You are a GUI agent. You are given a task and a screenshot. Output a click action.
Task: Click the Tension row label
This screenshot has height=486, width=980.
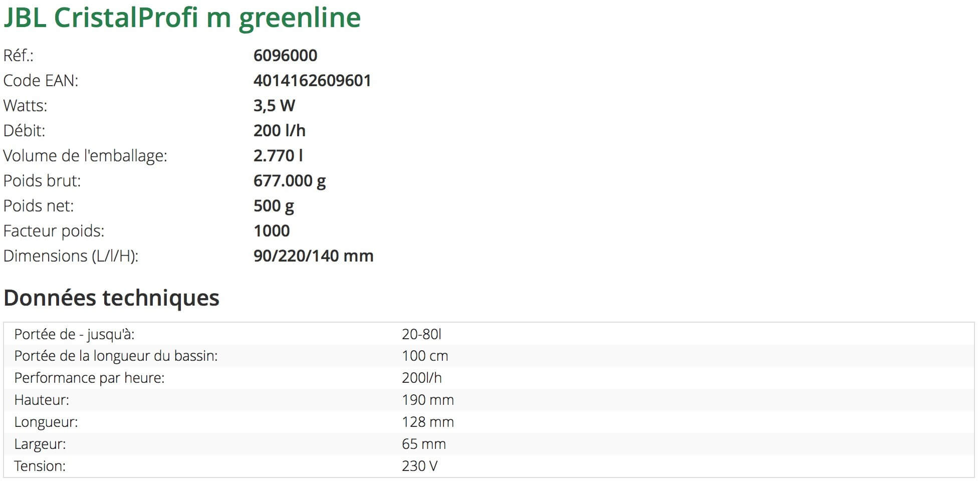click(40, 466)
